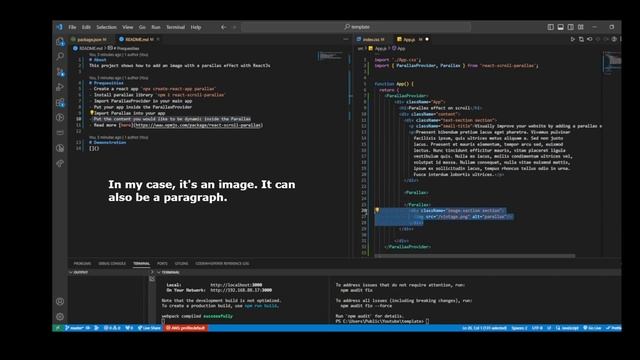
Task: Switch to the index.css editor tab
Action: click(x=372, y=39)
